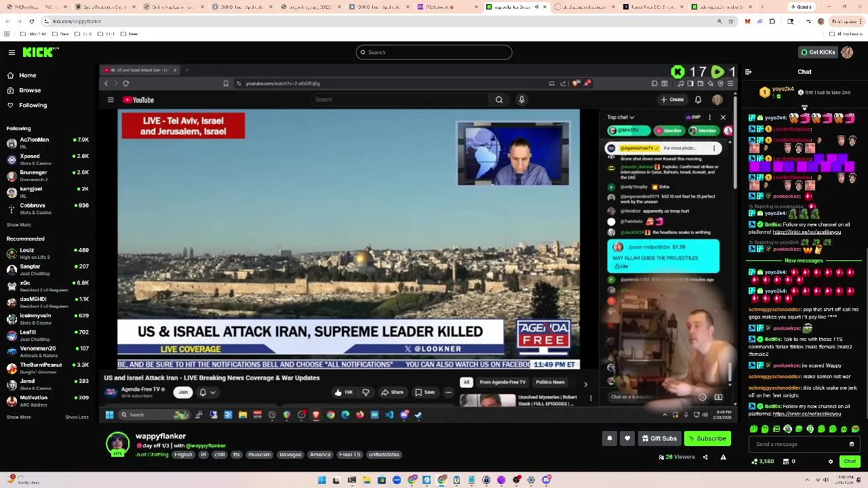Toggle follow with the heart button

point(627,439)
